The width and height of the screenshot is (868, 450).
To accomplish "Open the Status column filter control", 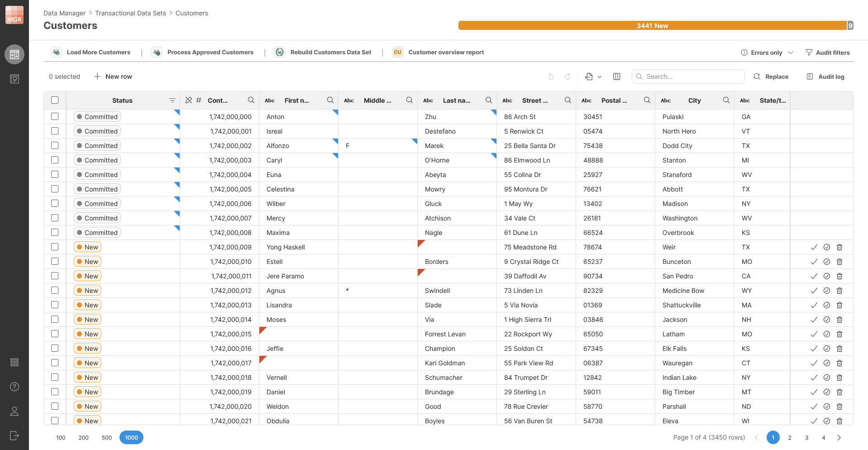I will (172, 100).
